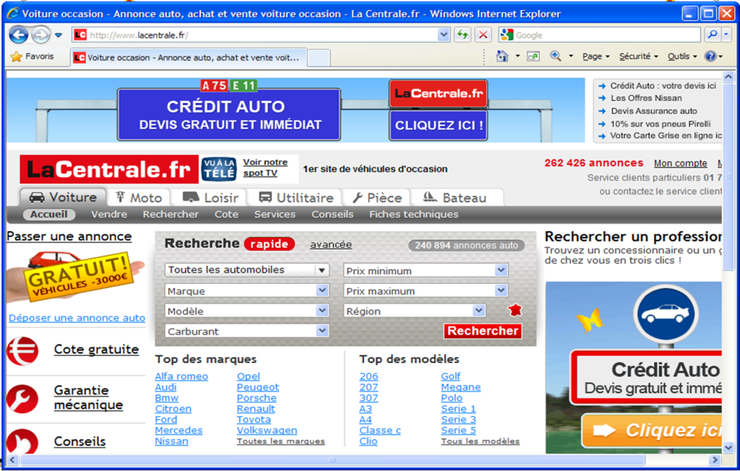The width and height of the screenshot is (740, 471).
Task: Open the Sécurité menu
Action: (x=639, y=57)
